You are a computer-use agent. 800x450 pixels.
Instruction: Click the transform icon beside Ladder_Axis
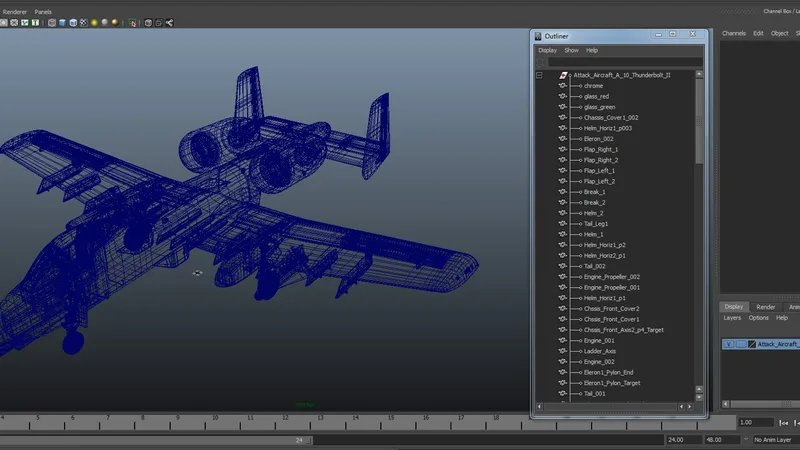coord(562,351)
